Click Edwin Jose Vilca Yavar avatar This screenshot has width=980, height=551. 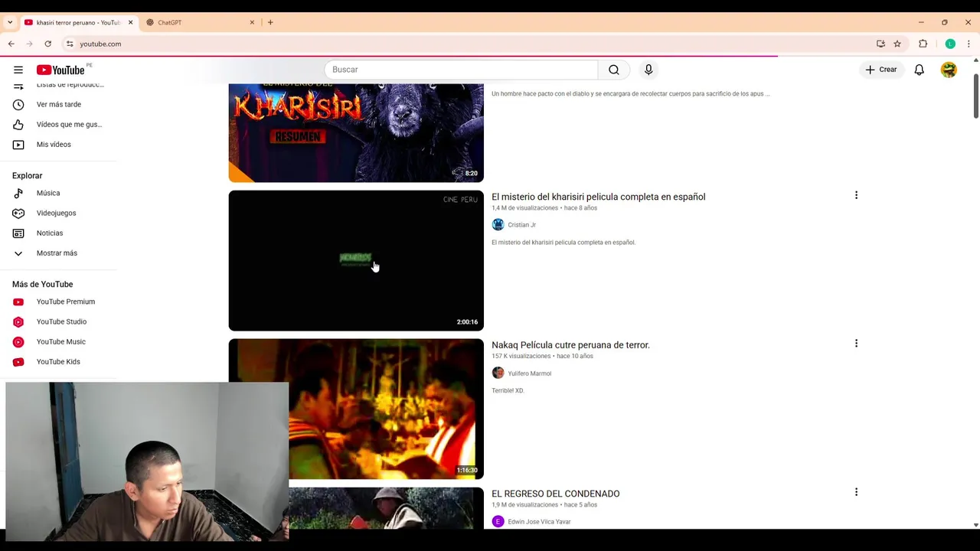click(x=498, y=521)
